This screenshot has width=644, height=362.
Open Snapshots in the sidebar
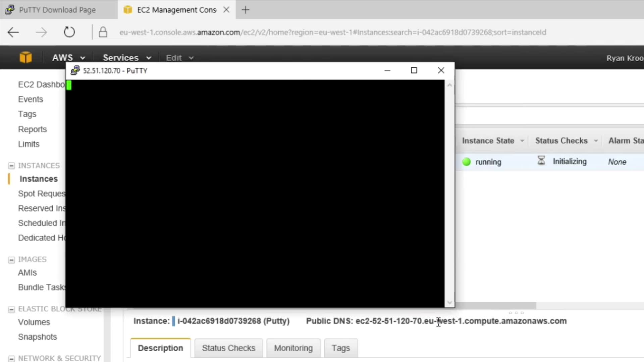pos(37,337)
